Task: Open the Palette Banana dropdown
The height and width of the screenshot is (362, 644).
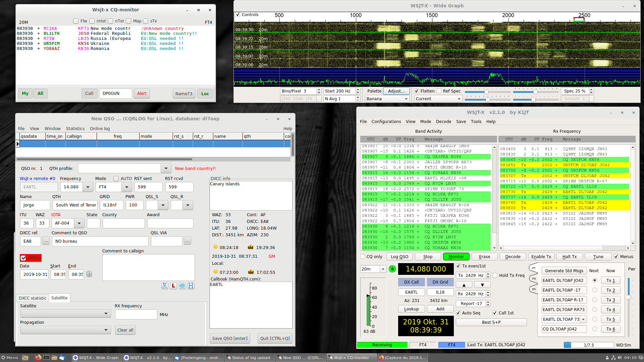Action: [x=387, y=99]
